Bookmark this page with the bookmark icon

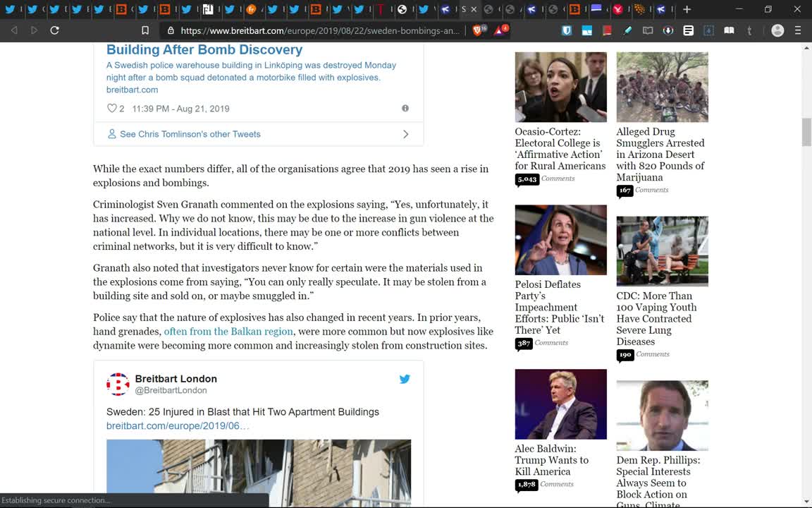coord(145,30)
